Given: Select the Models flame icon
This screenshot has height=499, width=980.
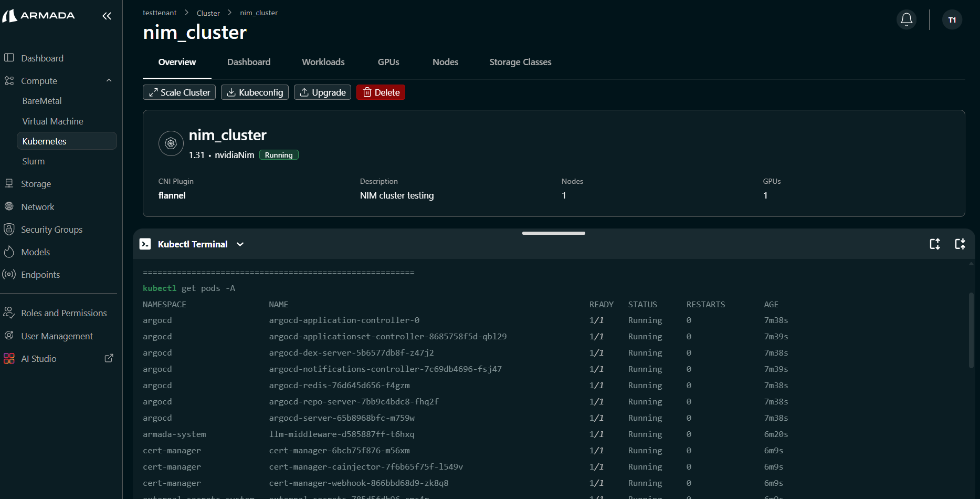Looking at the screenshot, I should coord(9,252).
